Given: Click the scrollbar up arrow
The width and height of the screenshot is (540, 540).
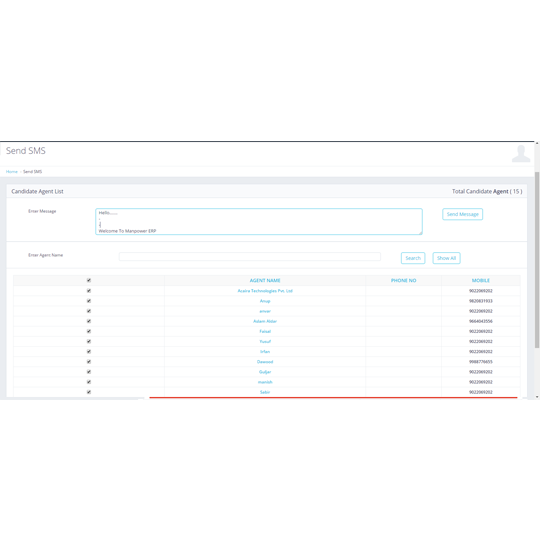Looking at the screenshot, I should pyautogui.click(x=537, y=143).
